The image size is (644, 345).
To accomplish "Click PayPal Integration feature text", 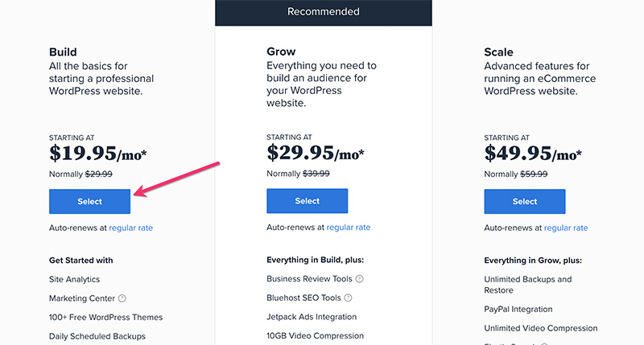I will pos(518,310).
